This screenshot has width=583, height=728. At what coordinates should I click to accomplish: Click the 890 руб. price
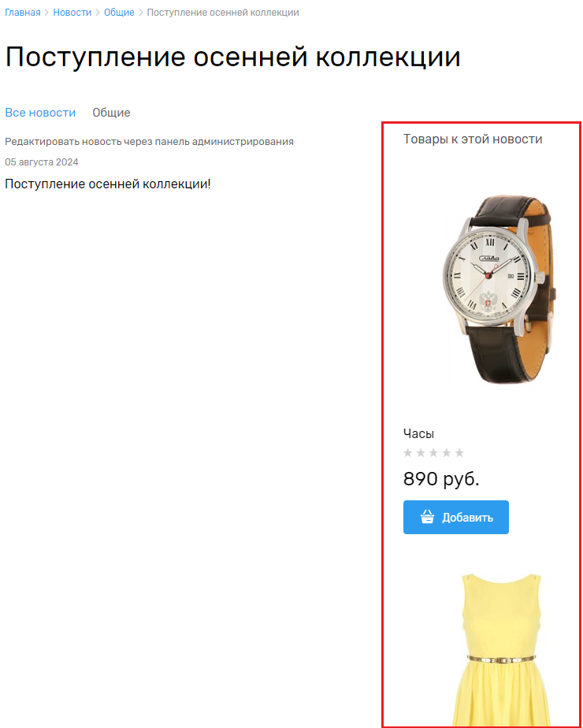pos(441,479)
